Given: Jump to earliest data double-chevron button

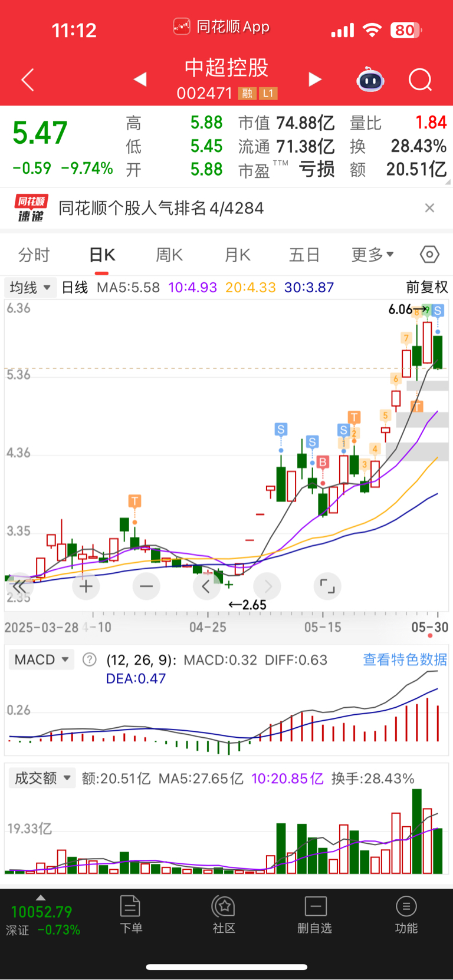Looking at the screenshot, I should [19, 586].
